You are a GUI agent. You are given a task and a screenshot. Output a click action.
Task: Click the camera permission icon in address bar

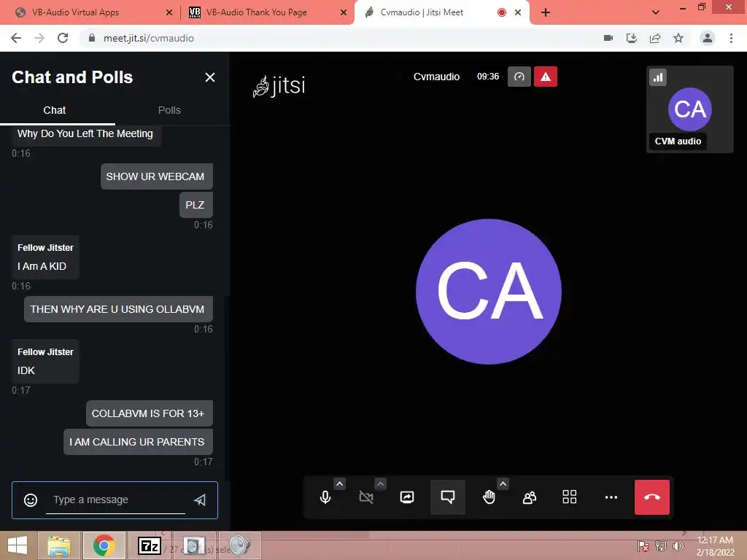coord(608,38)
